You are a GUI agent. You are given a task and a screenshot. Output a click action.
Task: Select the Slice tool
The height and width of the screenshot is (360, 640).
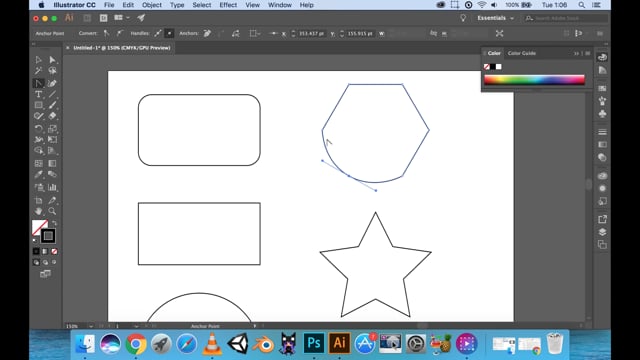(x=52, y=200)
